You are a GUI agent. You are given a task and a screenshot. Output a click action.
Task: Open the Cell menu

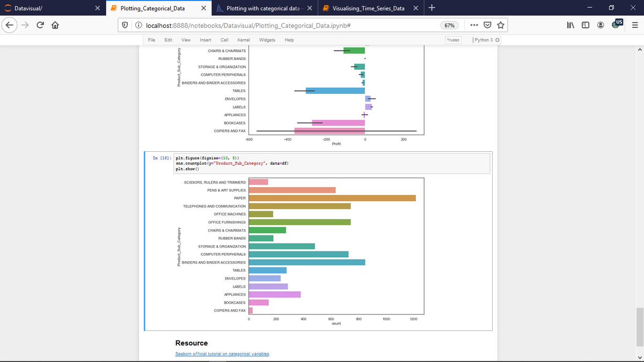point(223,40)
